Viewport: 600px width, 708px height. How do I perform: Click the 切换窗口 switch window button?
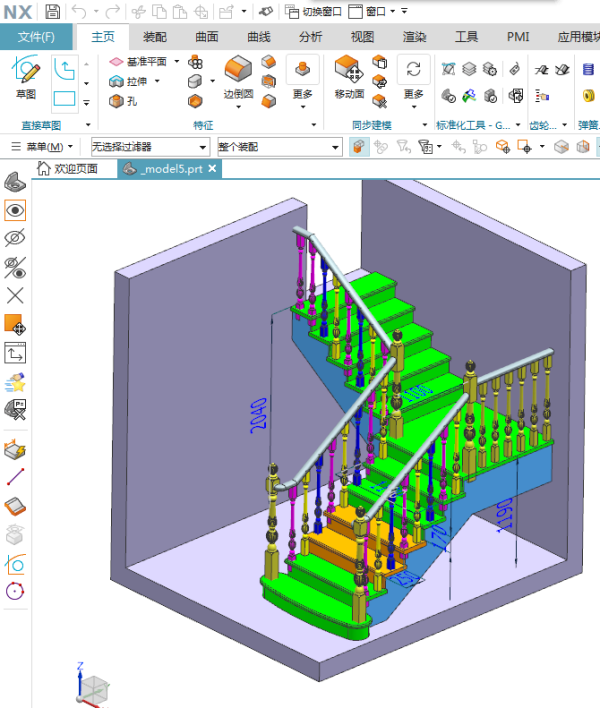tap(312, 11)
